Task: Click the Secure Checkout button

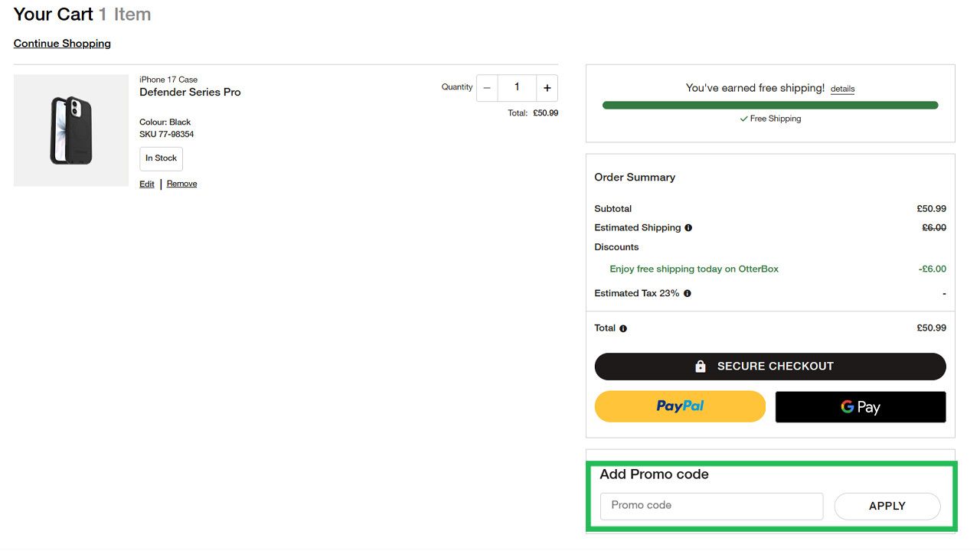Action: pyautogui.click(x=770, y=367)
